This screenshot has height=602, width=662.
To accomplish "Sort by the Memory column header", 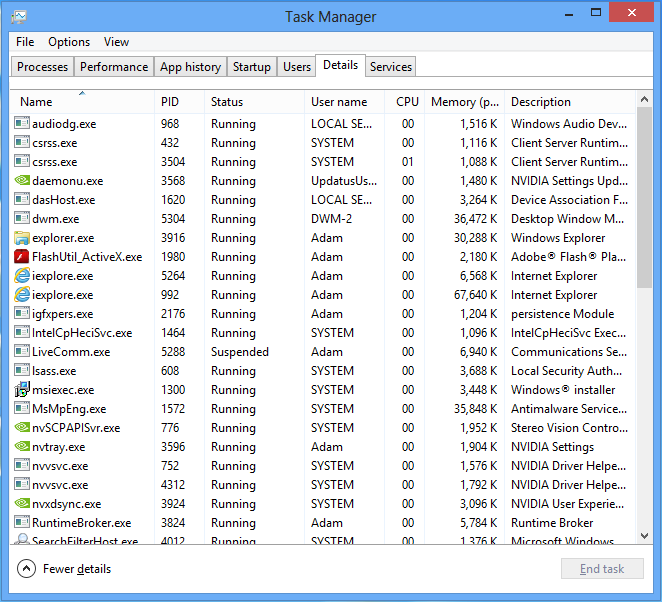I will click(x=464, y=102).
